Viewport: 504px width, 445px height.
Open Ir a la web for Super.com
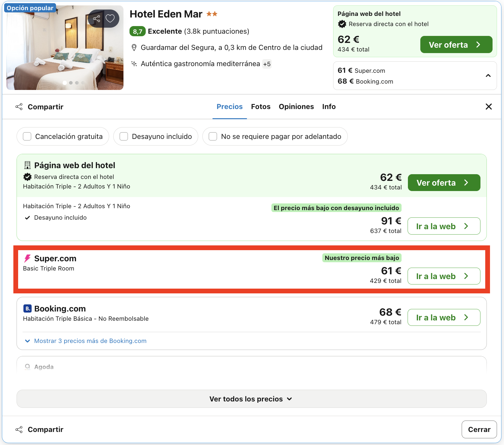[x=444, y=276]
